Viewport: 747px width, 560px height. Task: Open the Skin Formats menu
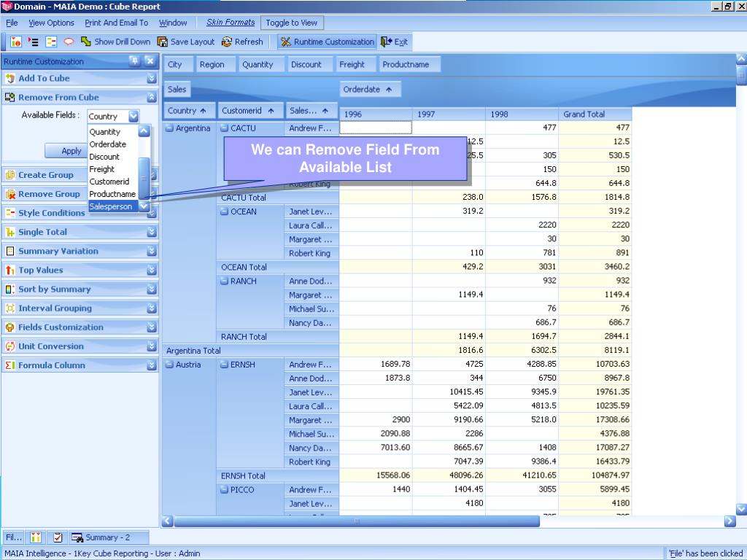(231, 23)
